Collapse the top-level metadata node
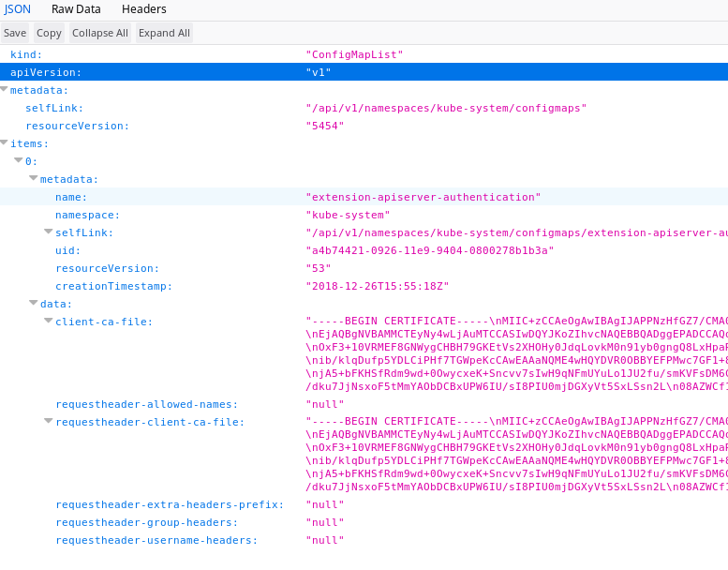 pos(5,90)
